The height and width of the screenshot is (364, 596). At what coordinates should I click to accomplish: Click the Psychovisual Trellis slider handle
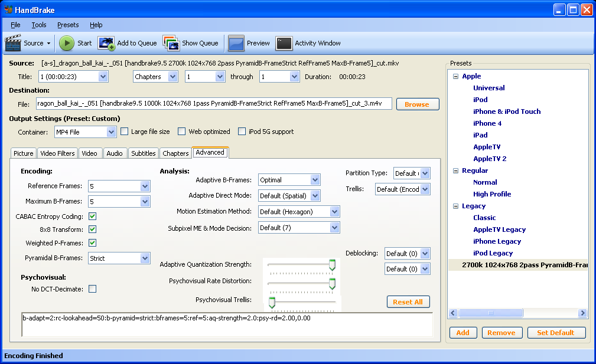click(x=272, y=302)
